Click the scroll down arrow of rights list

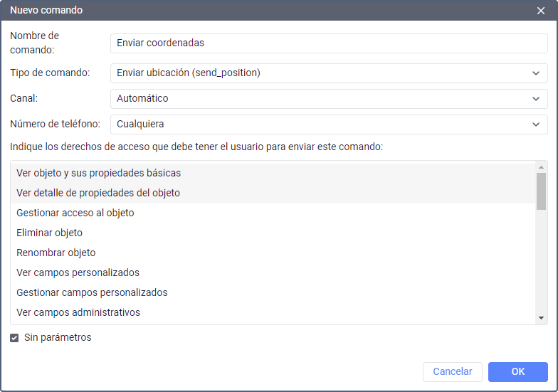coord(542,318)
